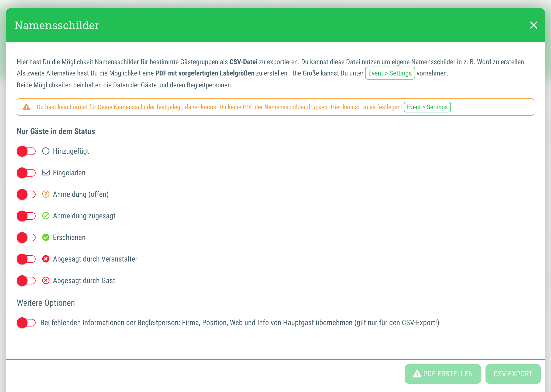Enable the Begleitperson information takeover toggle
Viewport: 551px width, 392px height.
click(26, 323)
